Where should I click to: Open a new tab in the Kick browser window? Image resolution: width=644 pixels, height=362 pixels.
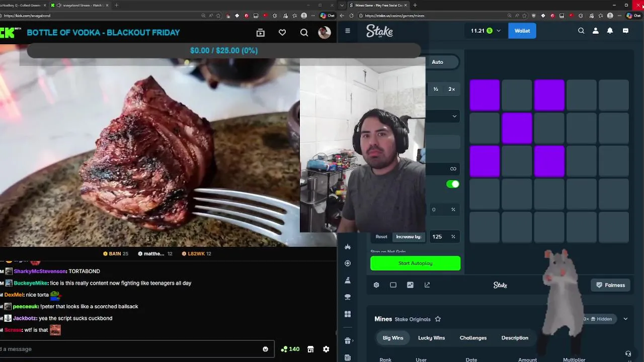116,5
